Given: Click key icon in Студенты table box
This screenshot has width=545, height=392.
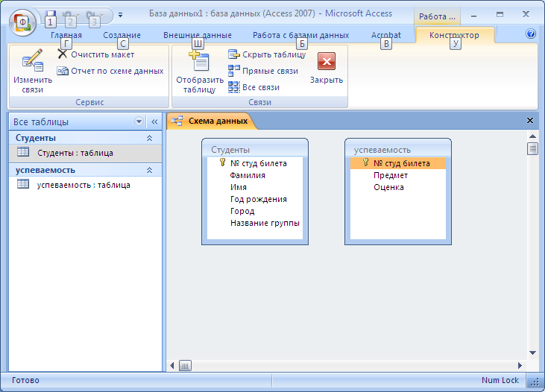Looking at the screenshot, I should (223, 162).
